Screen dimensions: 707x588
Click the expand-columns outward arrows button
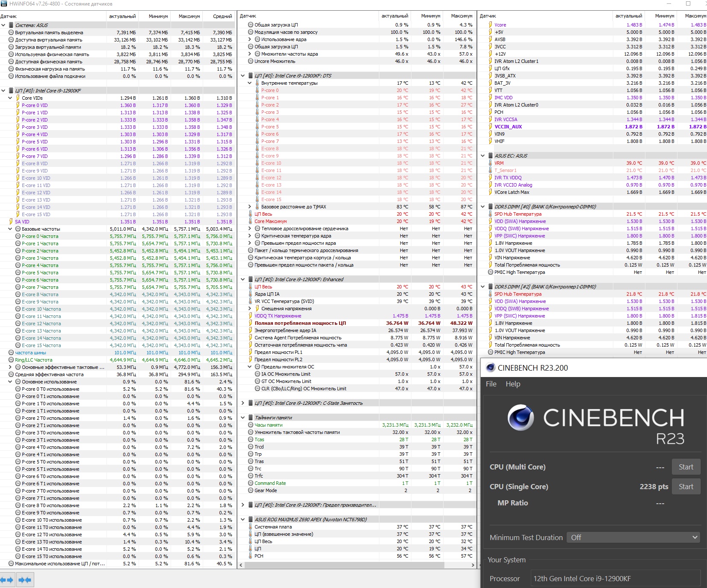[7, 580]
